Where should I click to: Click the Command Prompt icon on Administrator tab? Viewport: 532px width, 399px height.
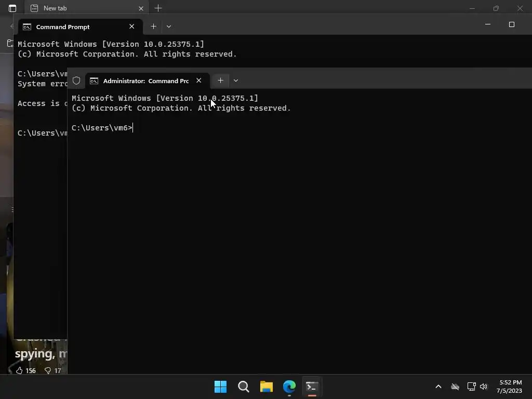coord(94,81)
